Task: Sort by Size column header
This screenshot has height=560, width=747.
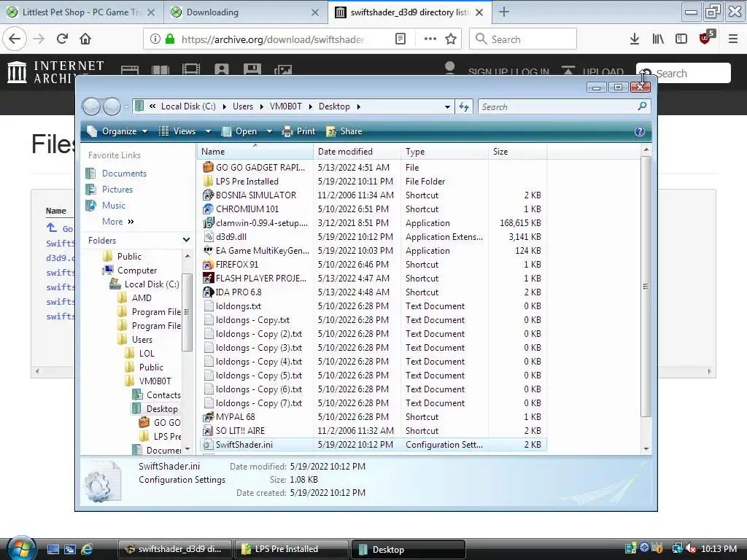Action: 519,152
